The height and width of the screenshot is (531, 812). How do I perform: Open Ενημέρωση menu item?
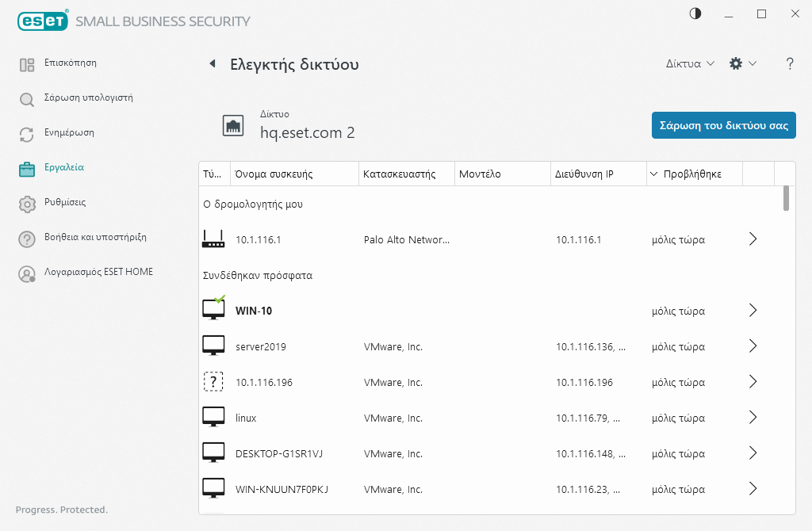tap(70, 132)
